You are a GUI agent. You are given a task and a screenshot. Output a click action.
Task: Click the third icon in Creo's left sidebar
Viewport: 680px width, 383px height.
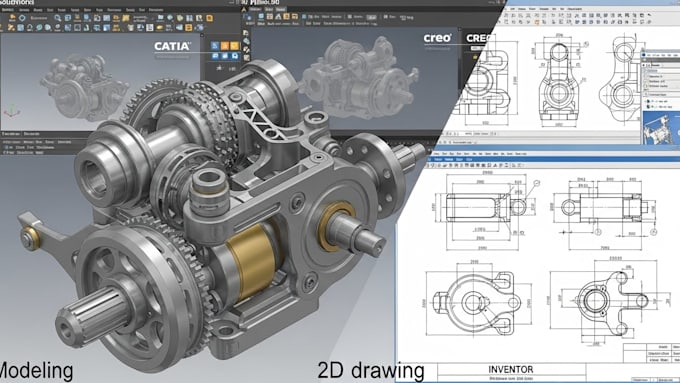point(246,49)
